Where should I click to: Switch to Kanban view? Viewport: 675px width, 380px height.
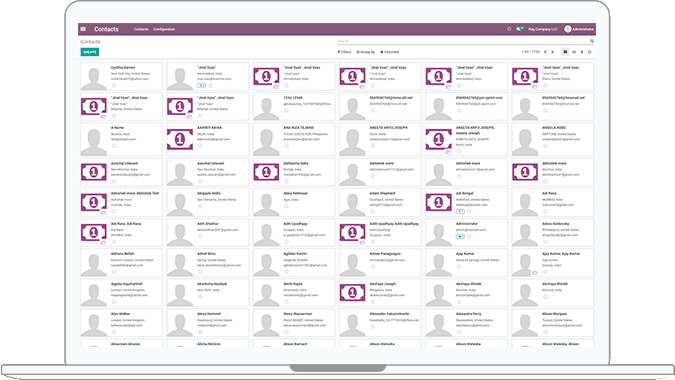tap(565, 52)
